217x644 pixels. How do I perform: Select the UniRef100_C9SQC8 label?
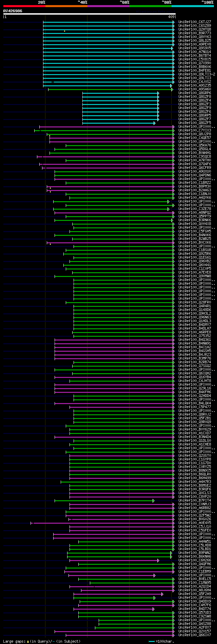pyautogui.click(x=195, y=156)
